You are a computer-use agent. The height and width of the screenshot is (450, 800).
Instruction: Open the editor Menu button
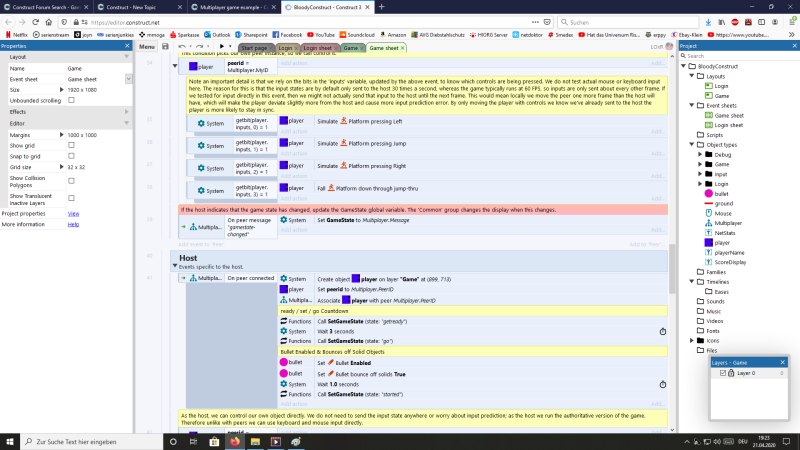pyautogui.click(x=146, y=47)
